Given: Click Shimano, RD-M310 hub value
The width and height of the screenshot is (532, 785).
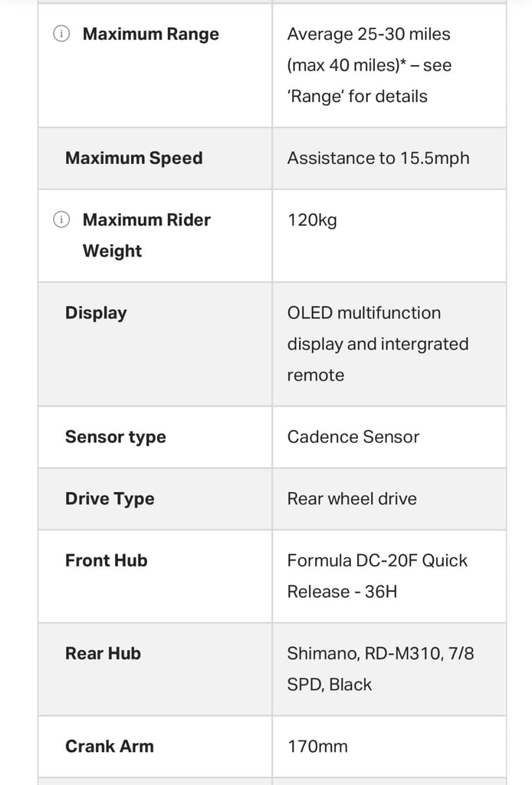Looking at the screenshot, I should point(380,669).
